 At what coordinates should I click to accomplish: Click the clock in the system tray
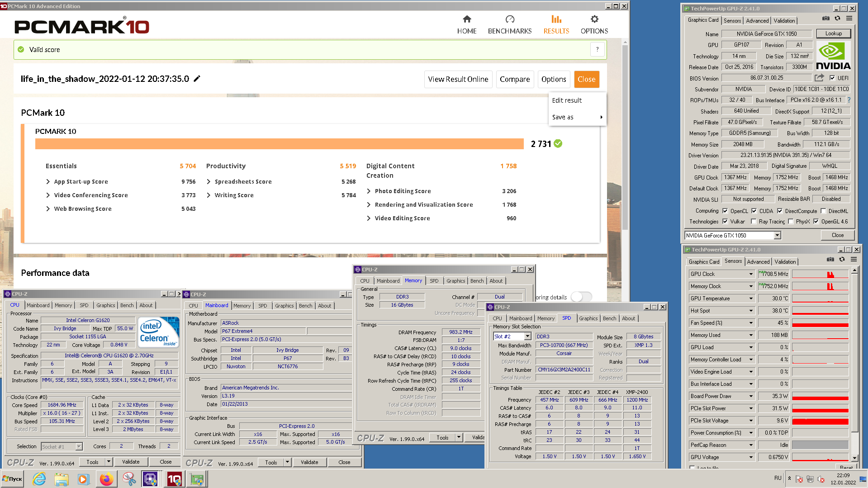tap(843, 479)
